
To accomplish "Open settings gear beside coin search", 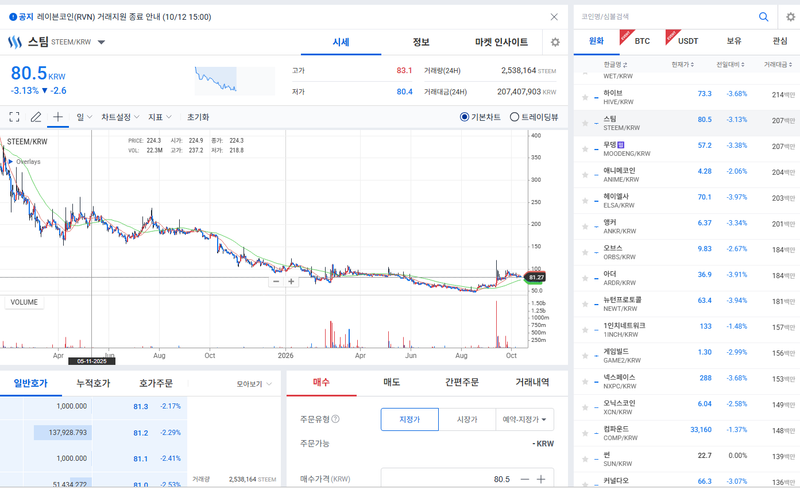I will coord(790,17).
